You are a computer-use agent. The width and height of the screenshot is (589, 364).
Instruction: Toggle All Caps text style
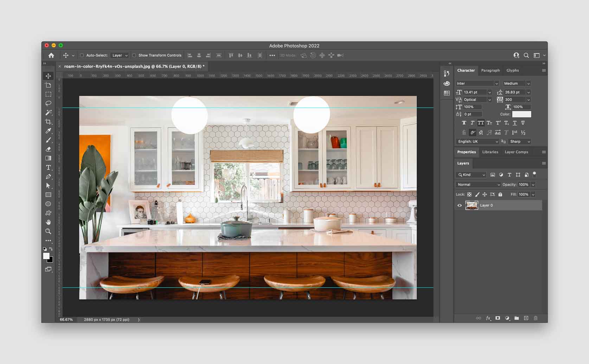click(481, 123)
